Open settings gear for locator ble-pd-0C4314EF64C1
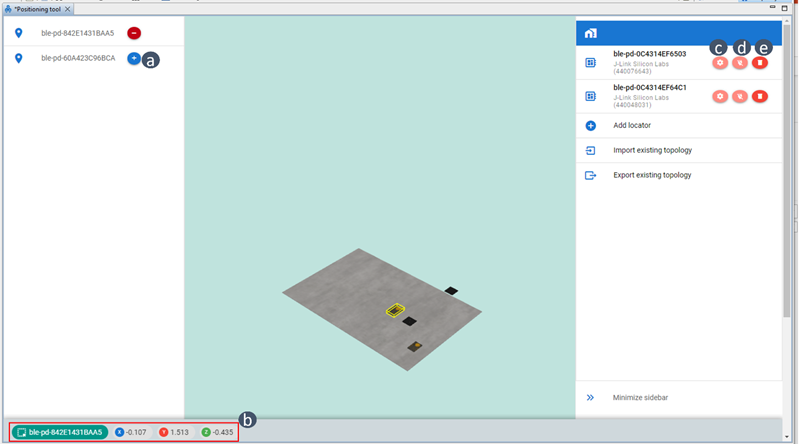 point(720,96)
